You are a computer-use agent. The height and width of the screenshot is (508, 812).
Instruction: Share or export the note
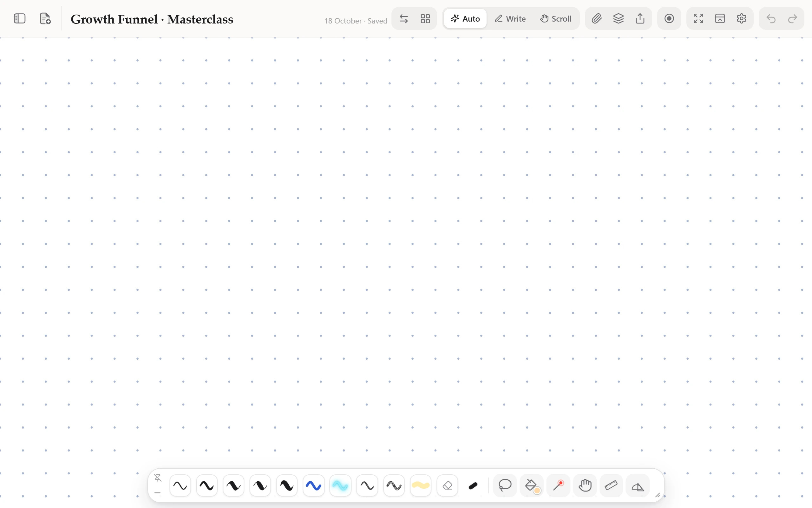[x=640, y=18]
